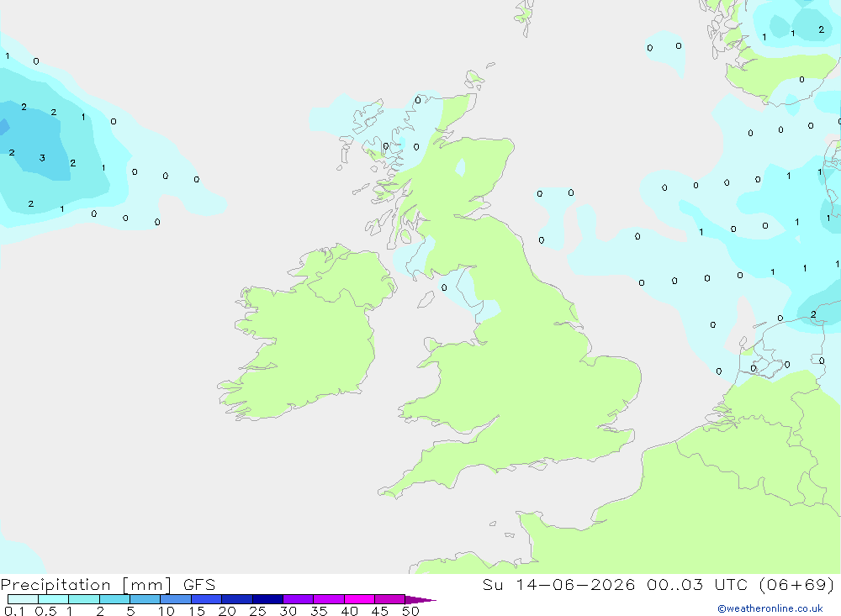Click the legend label '0.1'
Viewport: 841px width, 616px height.
point(14,611)
